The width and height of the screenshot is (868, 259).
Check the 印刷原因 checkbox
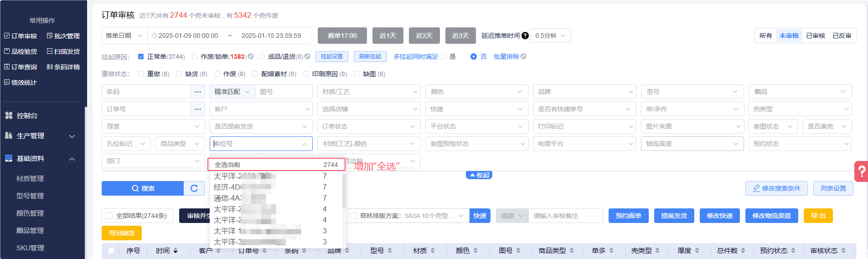(306, 74)
